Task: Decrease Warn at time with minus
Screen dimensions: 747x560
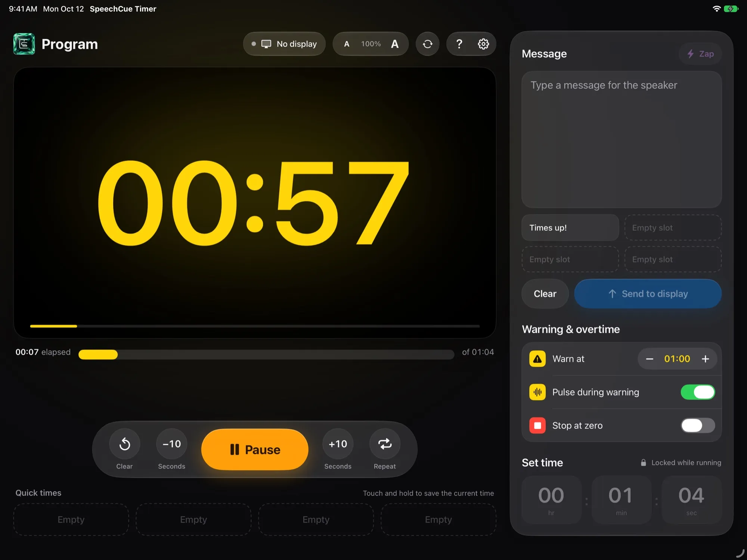Action: pyautogui.click(x=650, y=359)
